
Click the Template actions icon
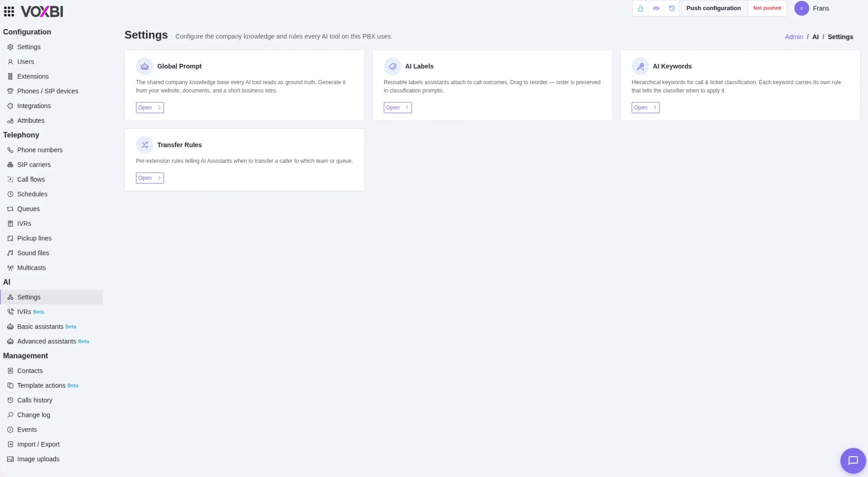(x=10, y=385)
